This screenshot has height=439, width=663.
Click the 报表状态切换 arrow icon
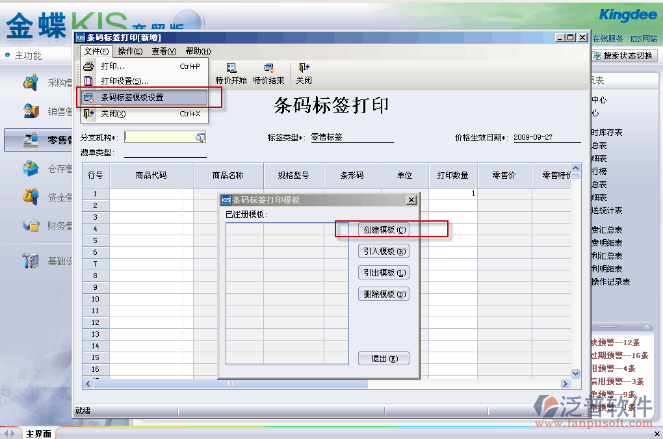(597, 55)
